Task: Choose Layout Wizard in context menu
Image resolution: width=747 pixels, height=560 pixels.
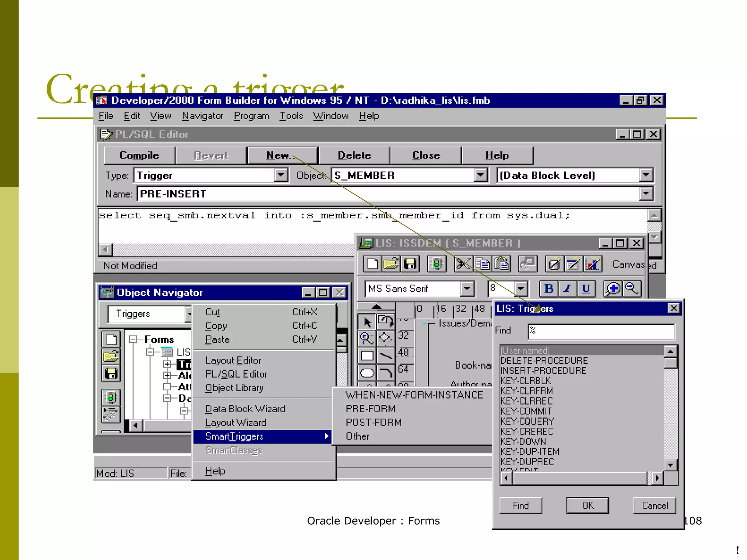Action: coord(262,423)
